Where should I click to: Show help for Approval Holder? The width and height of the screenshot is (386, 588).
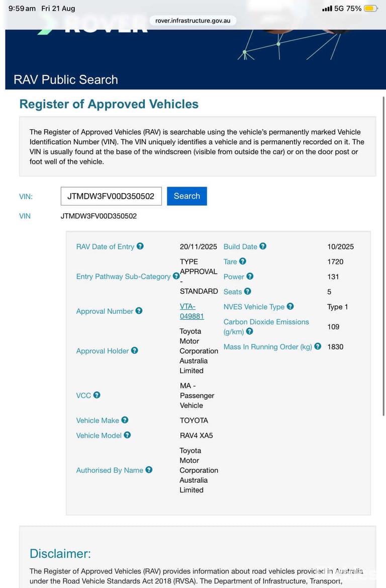pyautogui.click(x=135, y=350)
